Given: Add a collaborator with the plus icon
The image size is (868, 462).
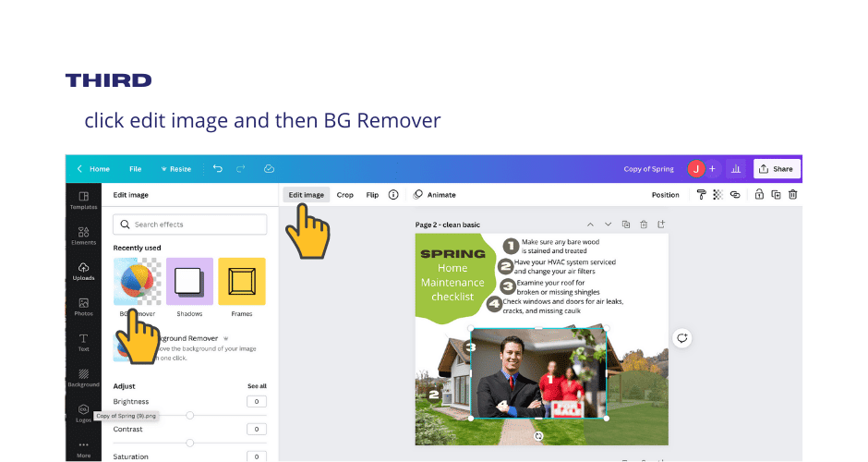Looking at the screenshot, I should click(713, 169).
